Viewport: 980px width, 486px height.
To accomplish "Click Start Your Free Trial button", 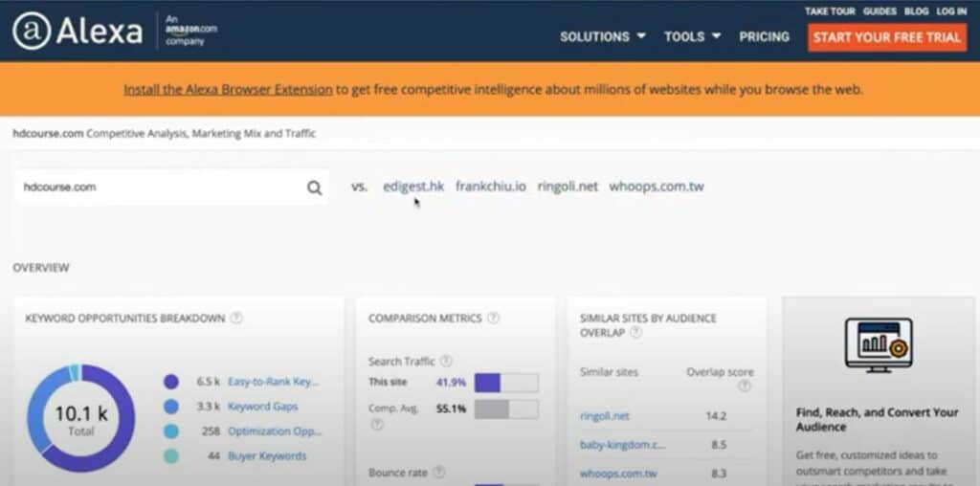I will click(886, 37).
